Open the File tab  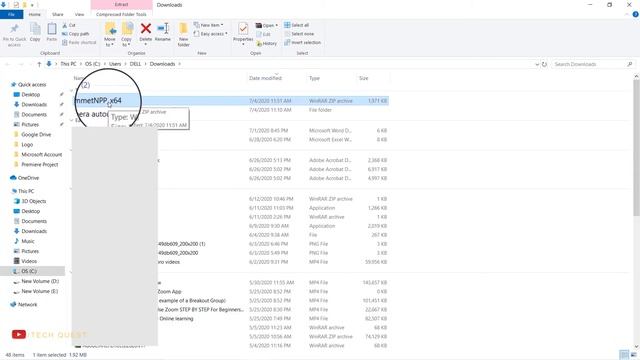pyautogui.click(x=11, y=14)
